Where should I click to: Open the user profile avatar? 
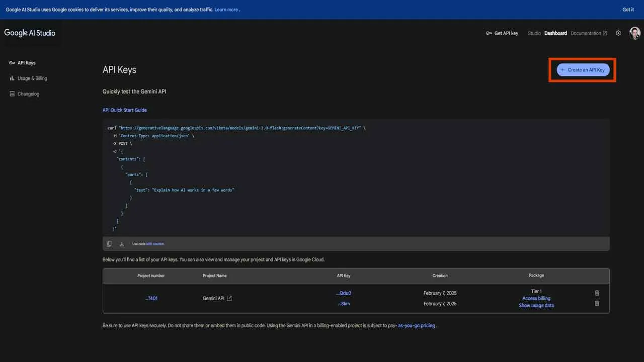[635, 33]
